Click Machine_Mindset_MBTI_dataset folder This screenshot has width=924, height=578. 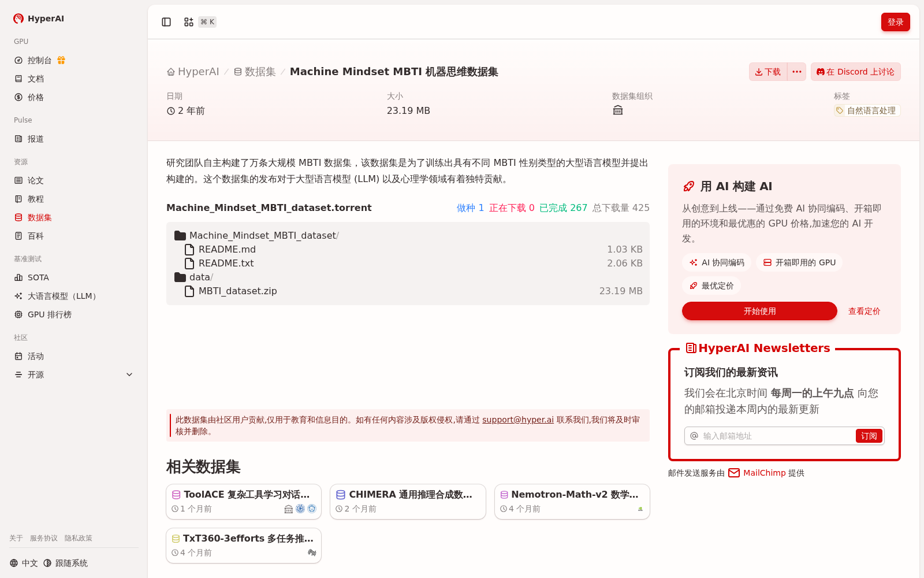click(x=256, y=235)
